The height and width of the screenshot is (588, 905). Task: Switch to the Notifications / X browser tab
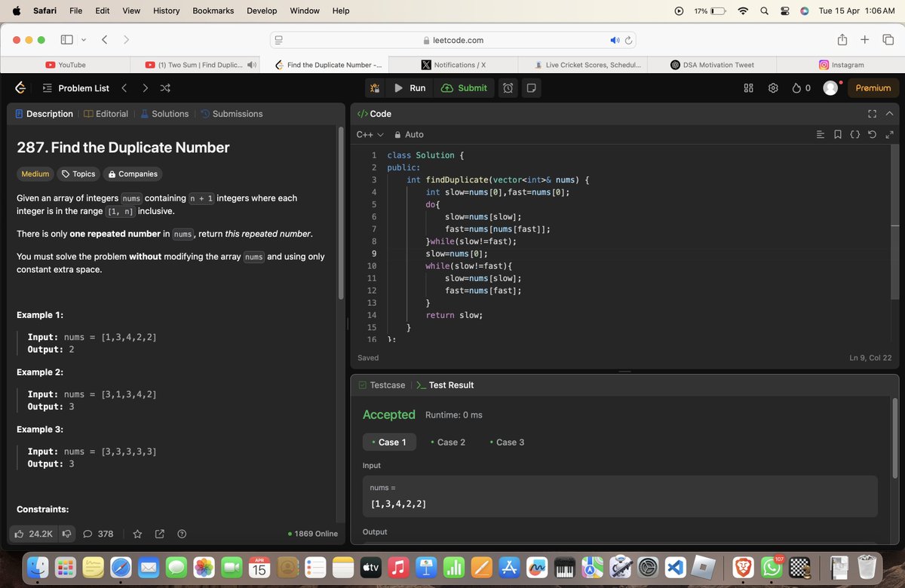(x=453, y=65)
